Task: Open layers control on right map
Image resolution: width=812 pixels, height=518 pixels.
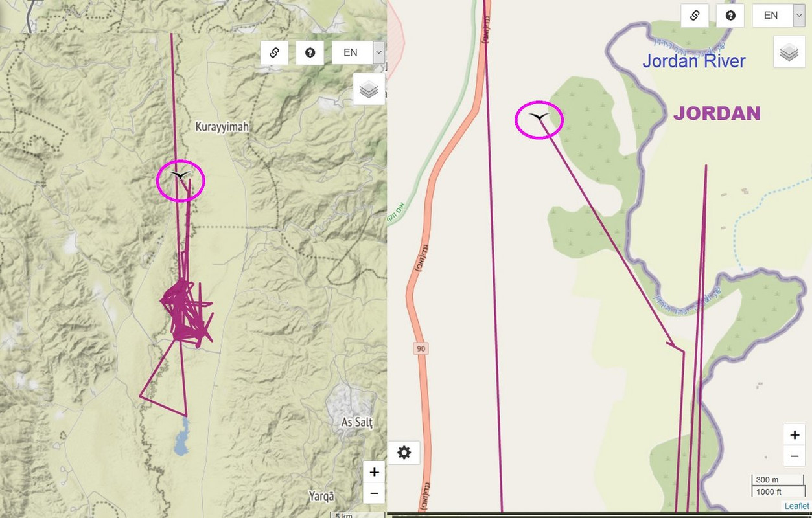Action: click(789, 52)
